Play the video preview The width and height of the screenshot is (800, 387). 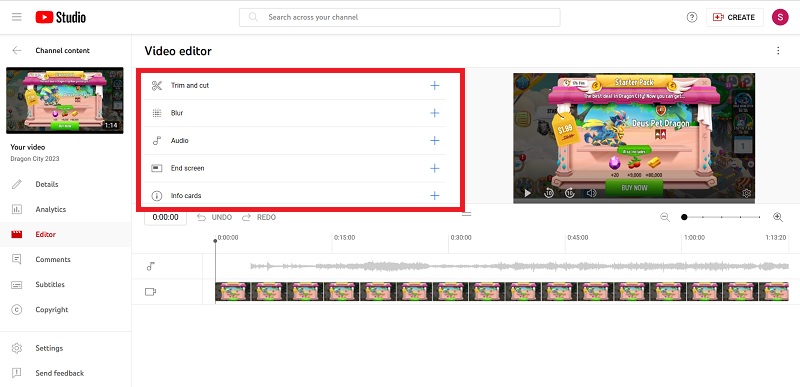[528, 193]
